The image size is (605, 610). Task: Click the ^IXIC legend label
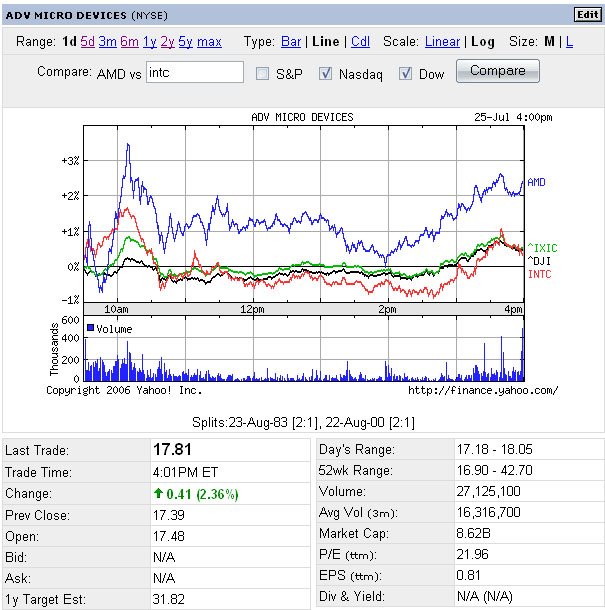(542, 248)
